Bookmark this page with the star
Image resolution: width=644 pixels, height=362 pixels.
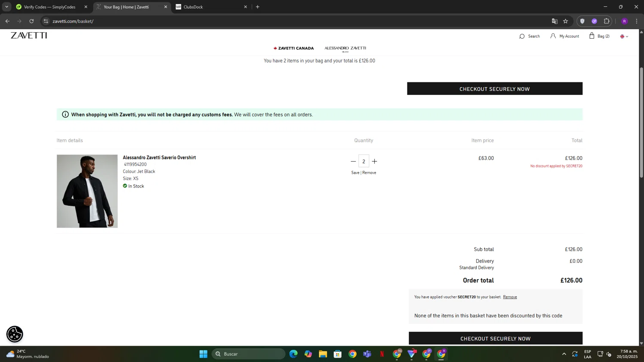pyautogui.click(x=565, y=21)
